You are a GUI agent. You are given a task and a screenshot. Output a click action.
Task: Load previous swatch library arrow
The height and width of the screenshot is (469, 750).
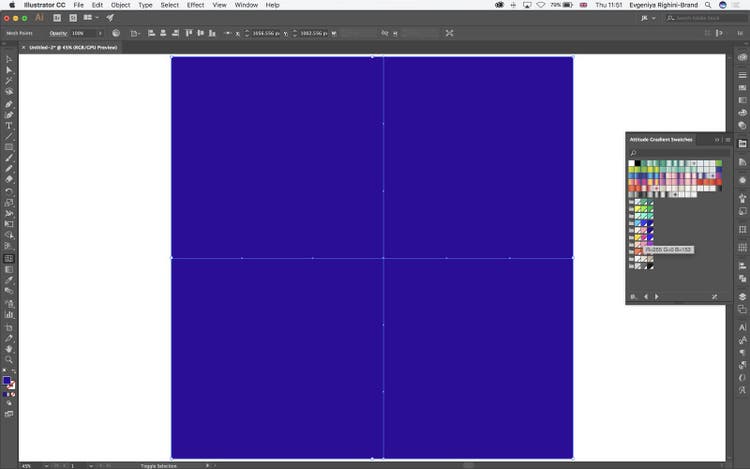click(646, 297)
